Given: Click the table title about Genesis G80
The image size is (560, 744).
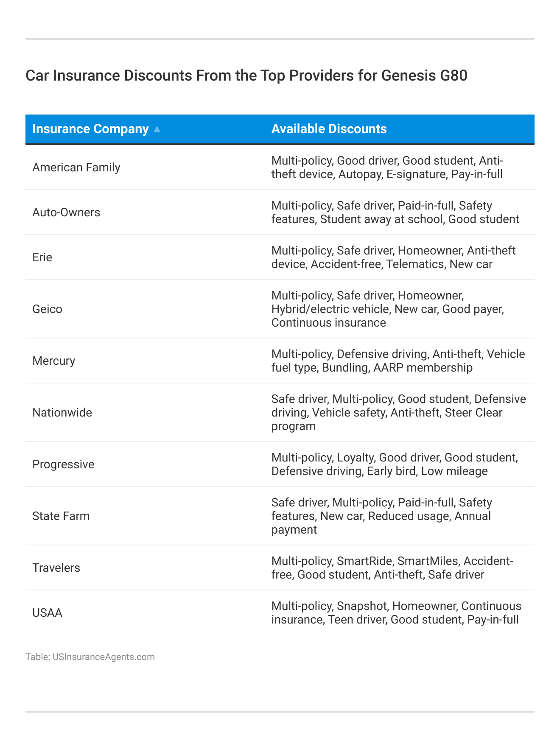Looking at the screenshot, I should point(246,76).
